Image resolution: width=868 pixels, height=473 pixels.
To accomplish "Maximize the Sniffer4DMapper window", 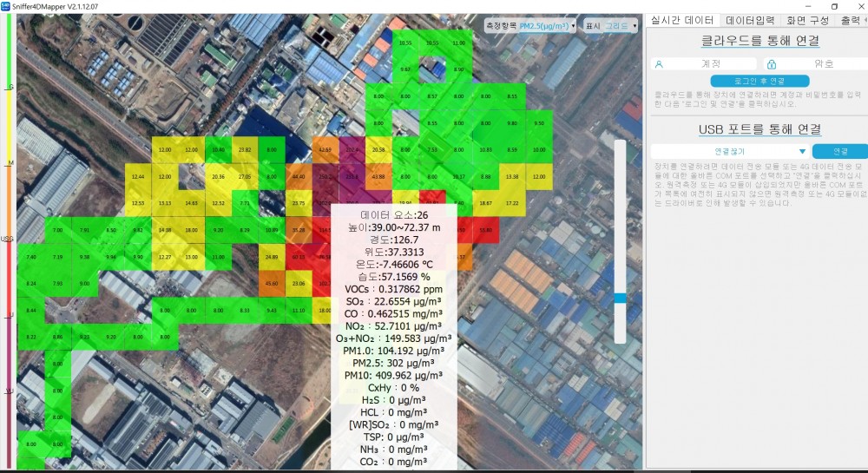I will pyautogui.click(x=834, y=6).
